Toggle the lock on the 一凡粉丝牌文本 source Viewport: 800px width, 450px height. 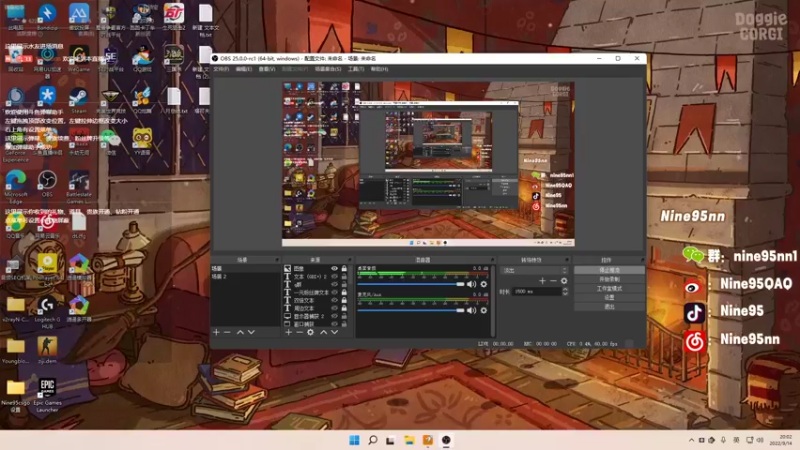344,292
